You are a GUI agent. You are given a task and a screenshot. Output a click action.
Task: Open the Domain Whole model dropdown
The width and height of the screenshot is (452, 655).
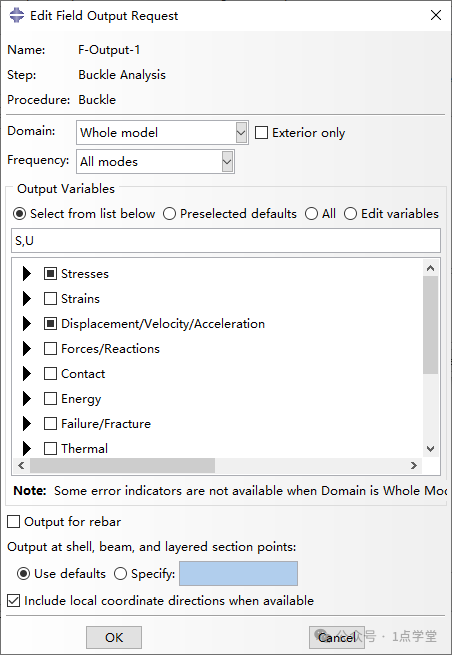(162, 133)
